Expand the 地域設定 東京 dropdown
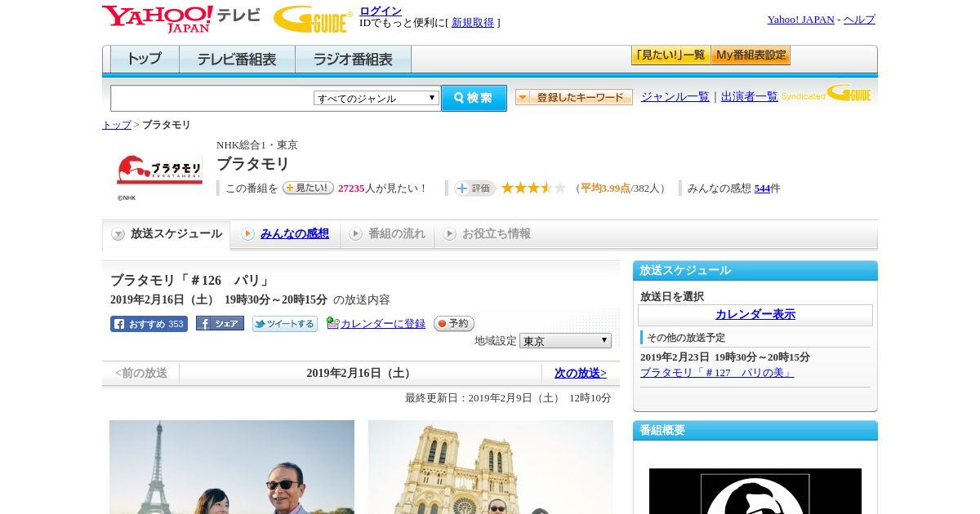 point(565,341)
